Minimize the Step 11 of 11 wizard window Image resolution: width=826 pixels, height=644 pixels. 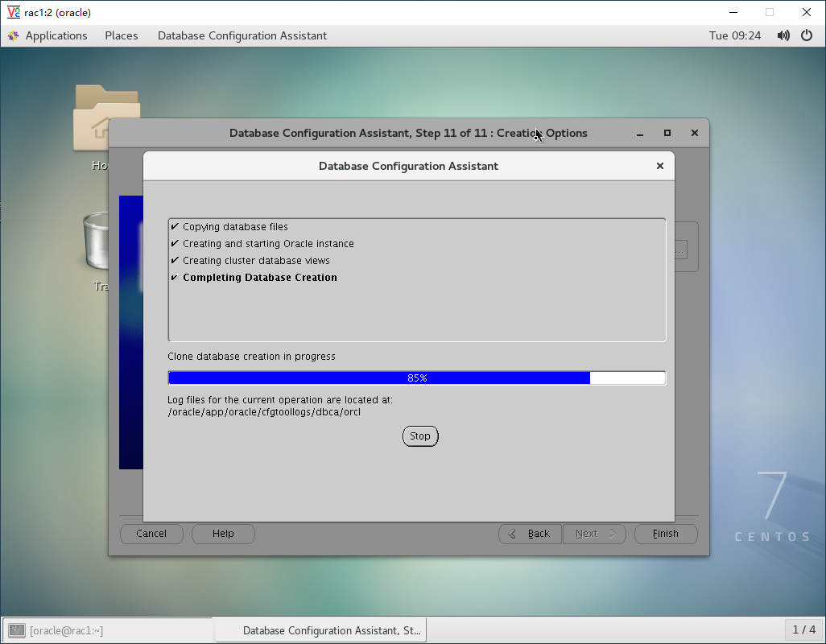coord(639,133)
